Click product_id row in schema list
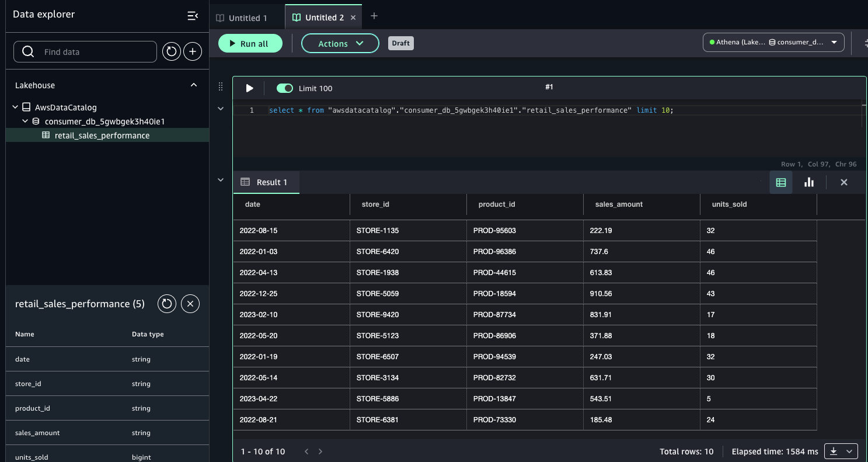This screenshot has width=868, height=462. click(107, 408)
